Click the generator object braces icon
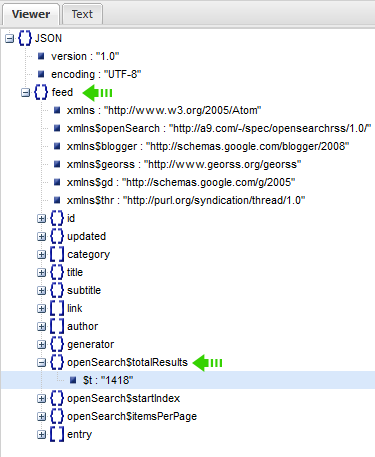The height and width of the screenshot is (457, 375). tap(57, 344)
